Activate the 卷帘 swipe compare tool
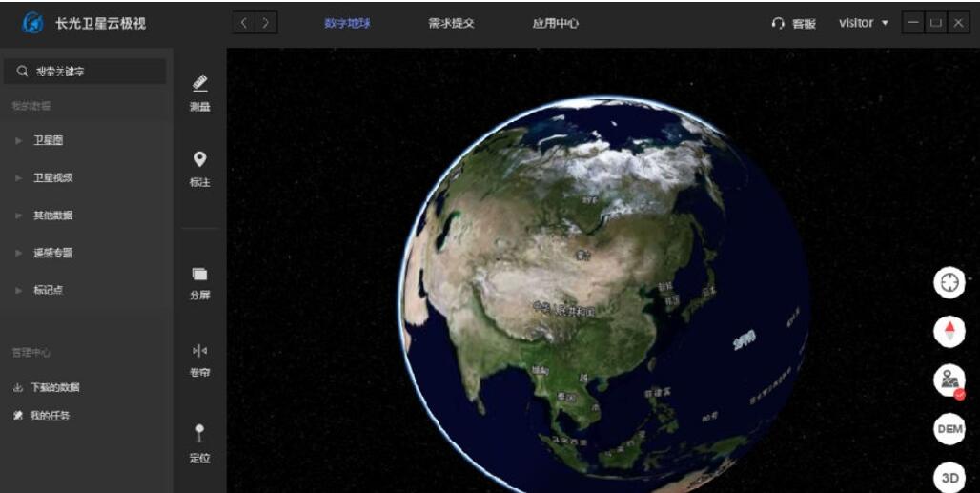 pyautogui.click(x=199, y=359)
